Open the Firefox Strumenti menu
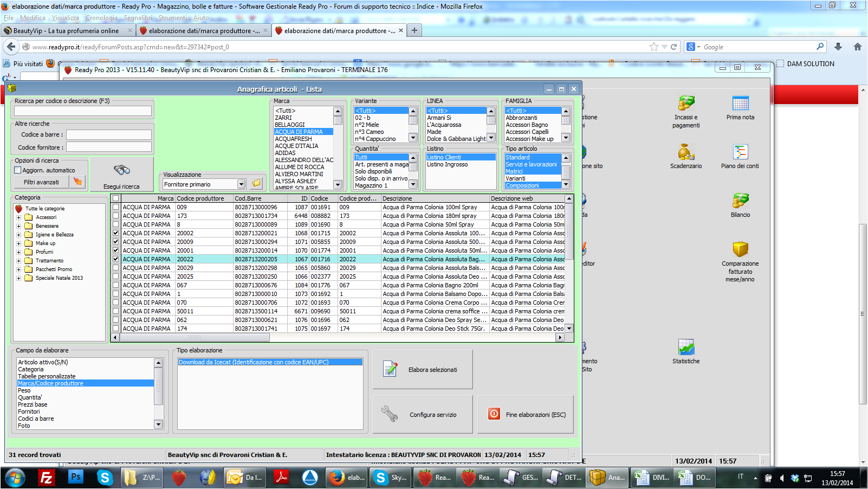Image resolution: width=868 pixels, height=489 pixels. (173, 18)
